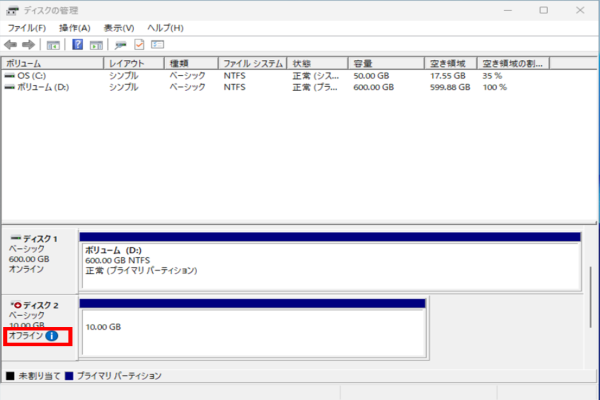This screenshot has height=400, width=600.
Task: Open the 操作(A) menu
Action: click(74, 28)
